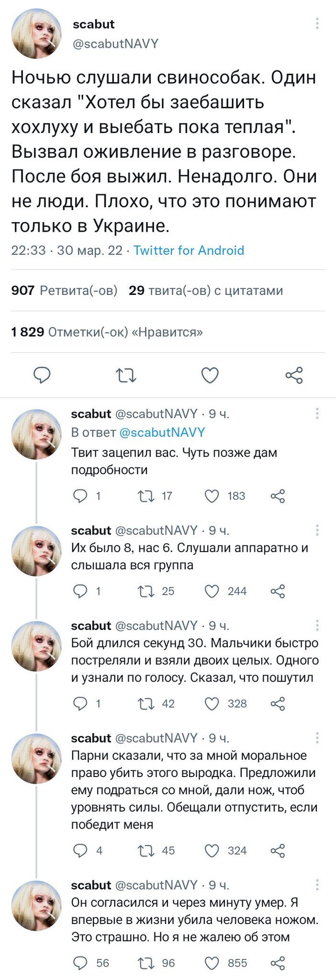Image resolution: width=336 pixels, height=980 pixels.
Task: Open the main tweet's three-dot options menu
Action: tap(317, 24)
